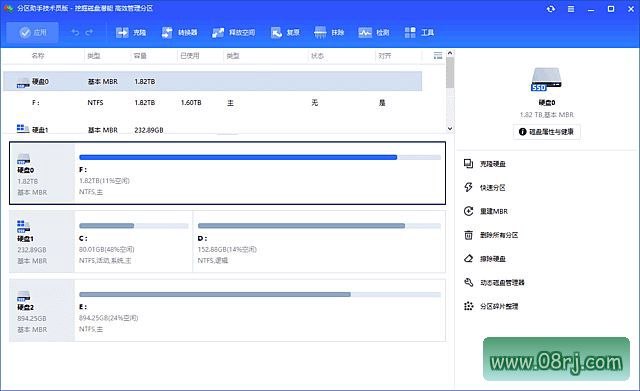Screen dimensions: 640x391
Task: Choose 擦除硬盘 (Wipe Disk) in side panel
Action: tap(485, 258)
